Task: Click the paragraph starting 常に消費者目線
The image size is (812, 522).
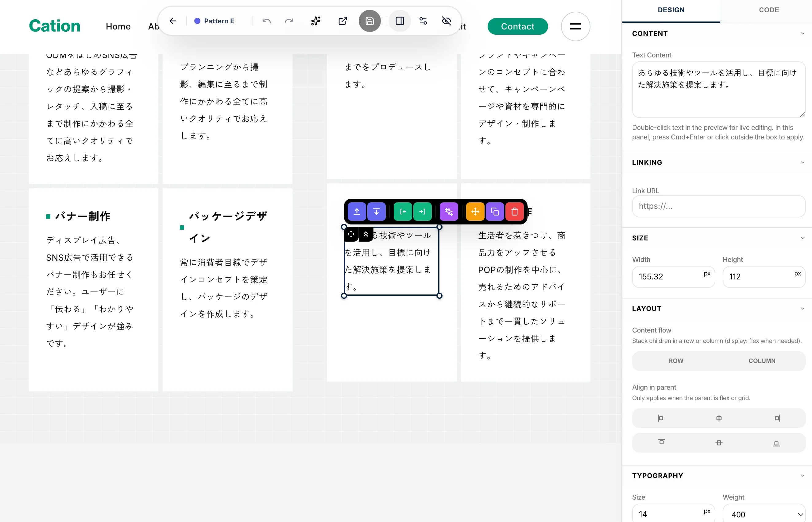Action: click(224, 288)
